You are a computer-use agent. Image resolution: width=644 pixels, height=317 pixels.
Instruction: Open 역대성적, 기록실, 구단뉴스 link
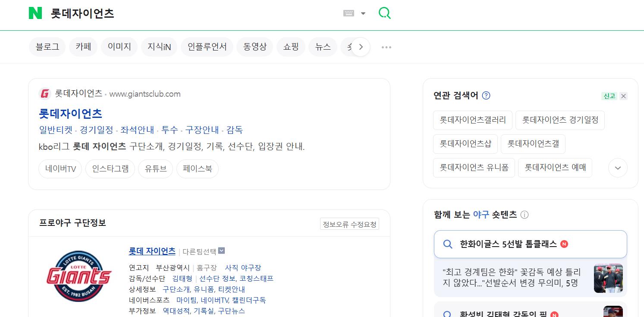204,311
